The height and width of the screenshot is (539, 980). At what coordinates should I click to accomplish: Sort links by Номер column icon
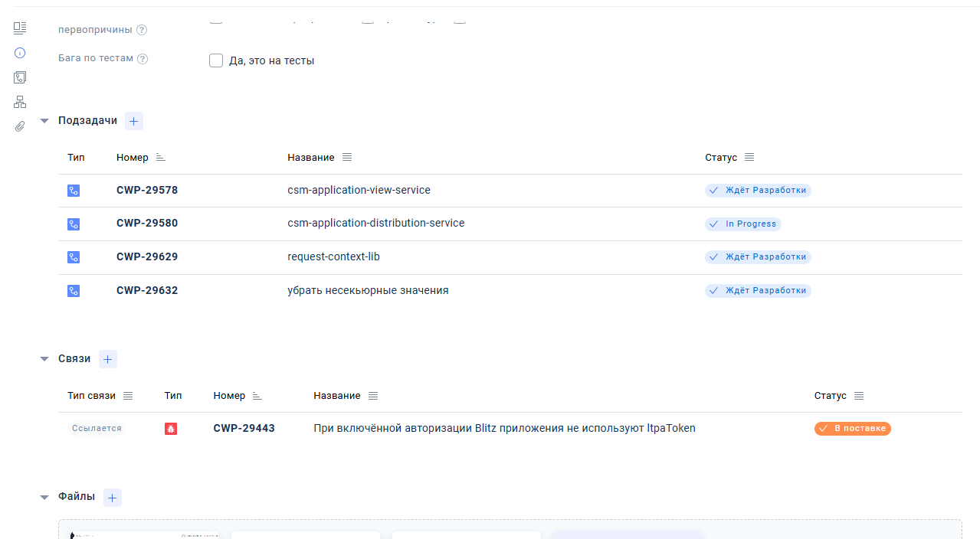pyautogui.click(x=257, y=397)
